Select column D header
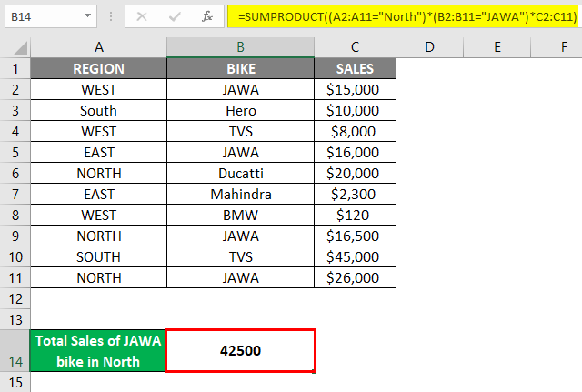The height and width of the screenshot is (392, 582). click(429, 46)
